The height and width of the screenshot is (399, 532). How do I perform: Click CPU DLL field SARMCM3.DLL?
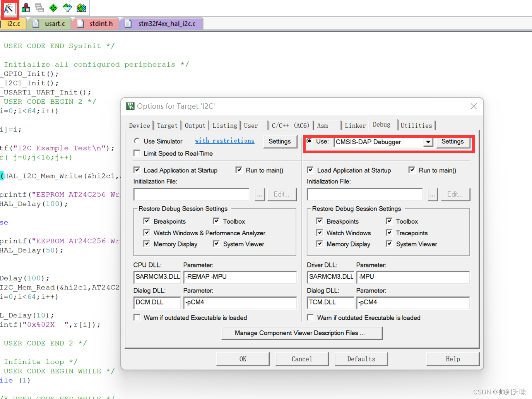157,277
